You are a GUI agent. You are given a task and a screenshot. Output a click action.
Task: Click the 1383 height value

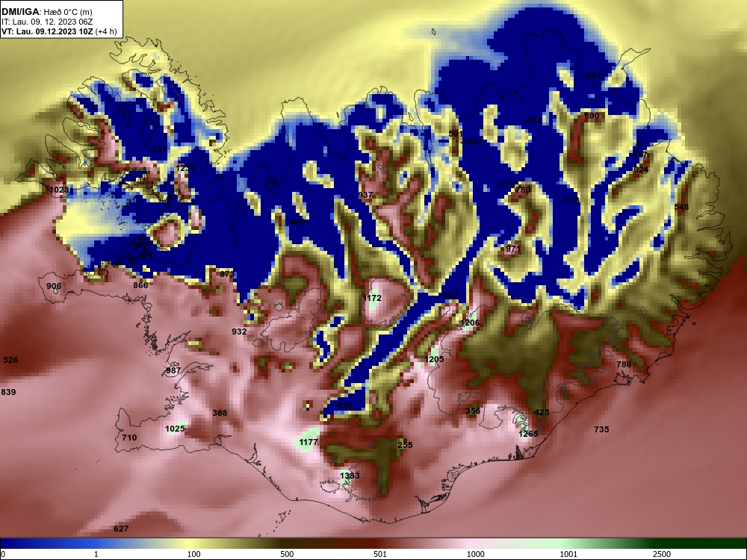[x=350, y=475]
